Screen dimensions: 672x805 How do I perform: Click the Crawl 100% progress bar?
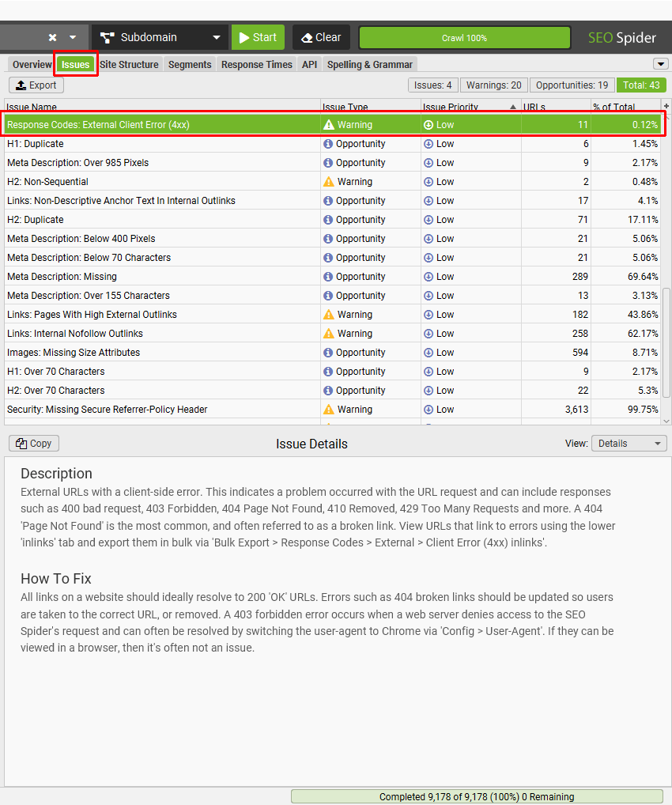click(x=464, y=37)
